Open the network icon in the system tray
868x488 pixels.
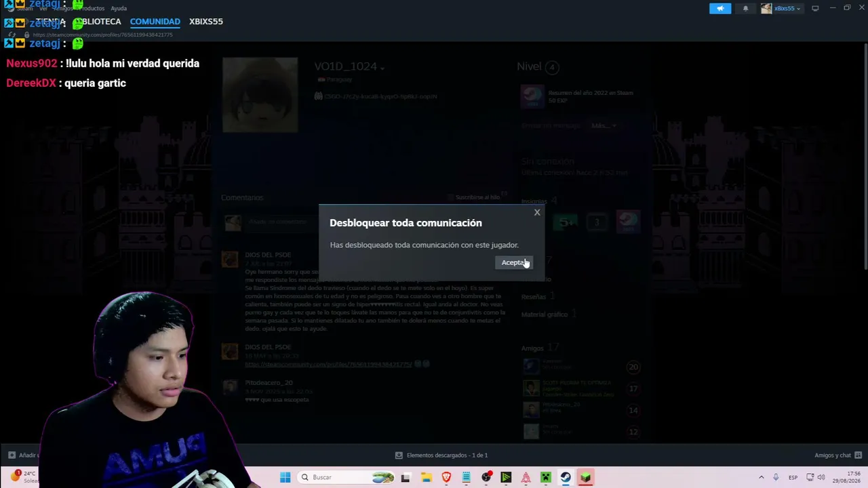[810, 477]
